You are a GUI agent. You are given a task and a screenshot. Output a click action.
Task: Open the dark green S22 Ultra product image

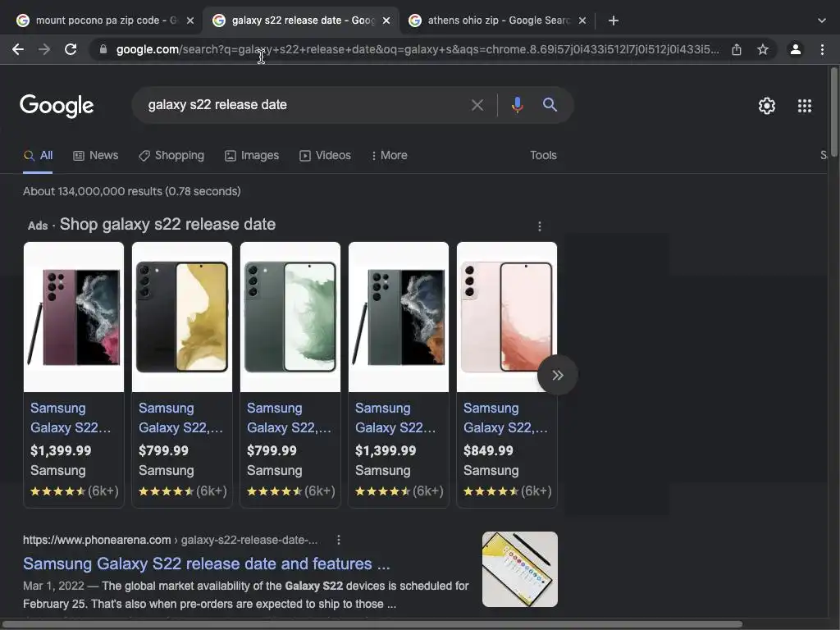[399, 317]
